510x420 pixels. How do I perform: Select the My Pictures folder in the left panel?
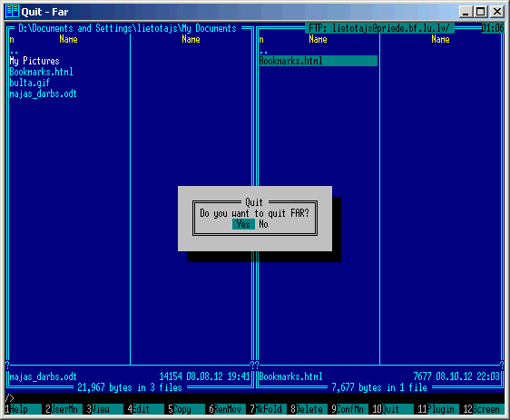(x=34, y=61)
